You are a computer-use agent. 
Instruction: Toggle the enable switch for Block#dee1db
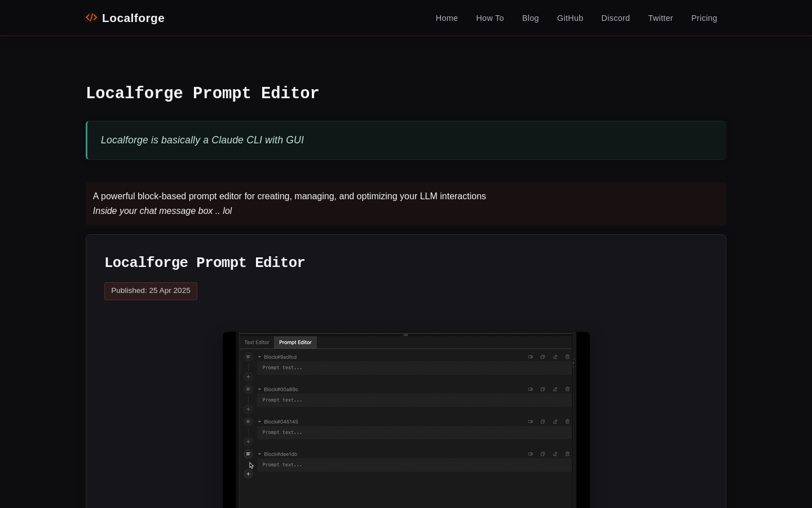click(x=530, y=454)
